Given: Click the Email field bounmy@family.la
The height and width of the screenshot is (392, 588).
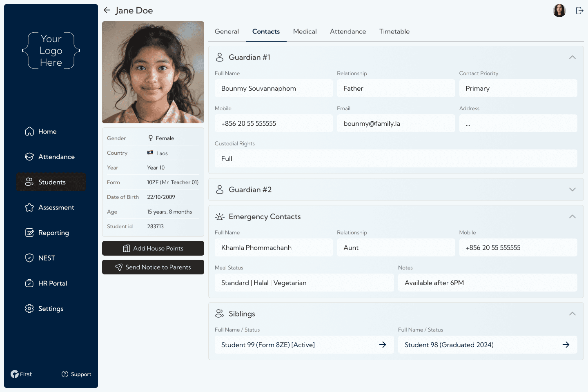Looking at the screenshot, I should 396,123.
